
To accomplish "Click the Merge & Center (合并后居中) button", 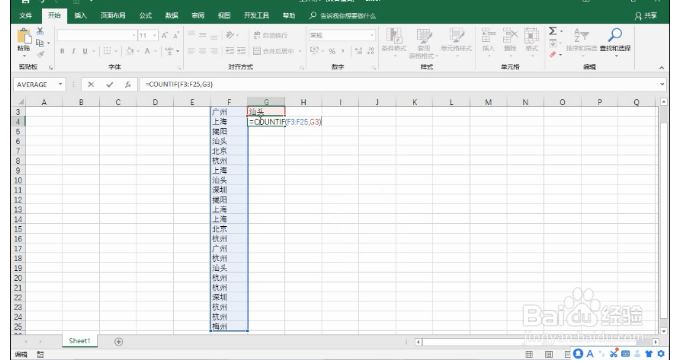I will coord(274,51).
